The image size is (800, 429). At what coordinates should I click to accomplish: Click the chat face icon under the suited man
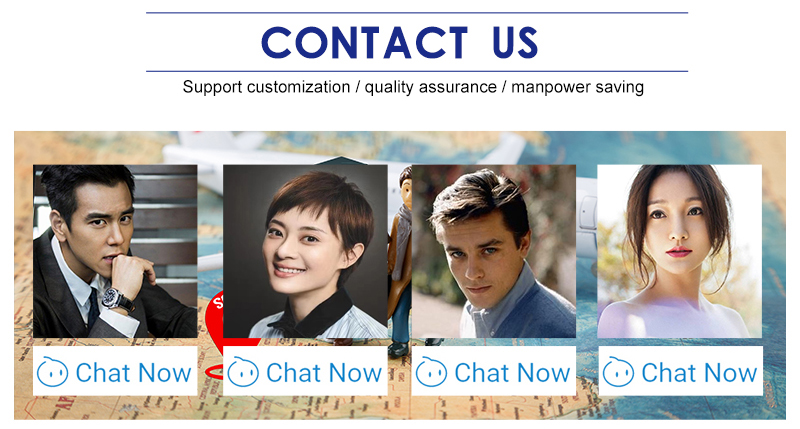pos(53,372)
